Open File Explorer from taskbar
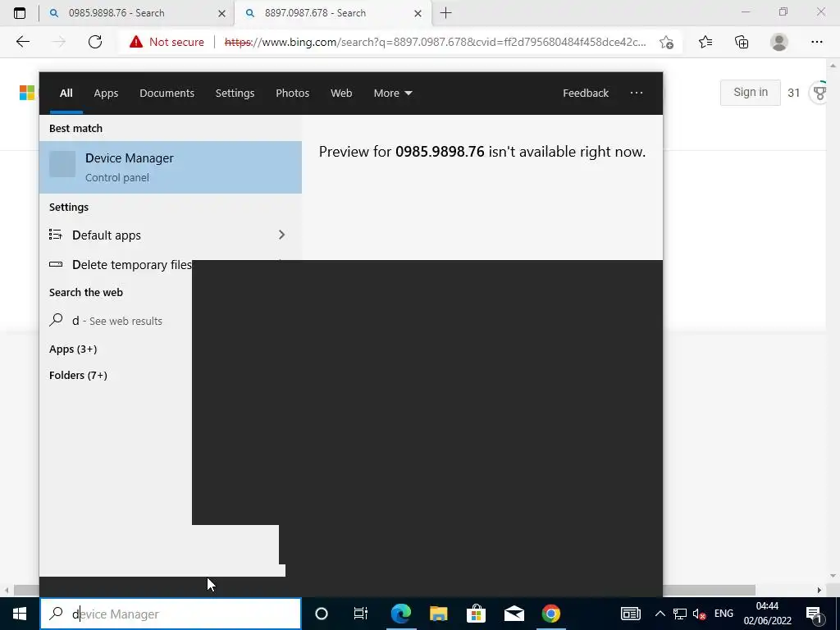Image resolution: width=840 pixels, height=630 pixels. 439,614
